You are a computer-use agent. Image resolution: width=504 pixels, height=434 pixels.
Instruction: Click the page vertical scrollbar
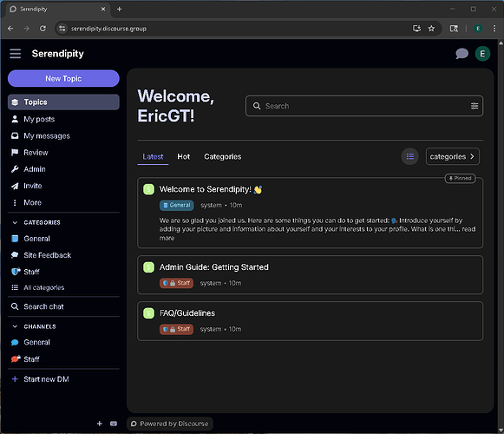(x=501, y=237)
